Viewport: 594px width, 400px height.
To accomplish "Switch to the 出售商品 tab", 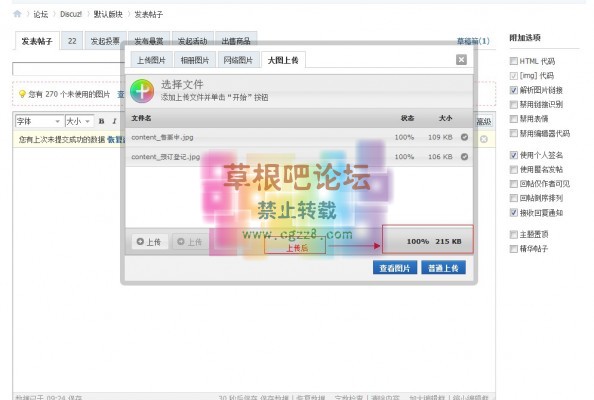I will pyautogui.click(x=236, y=41).
